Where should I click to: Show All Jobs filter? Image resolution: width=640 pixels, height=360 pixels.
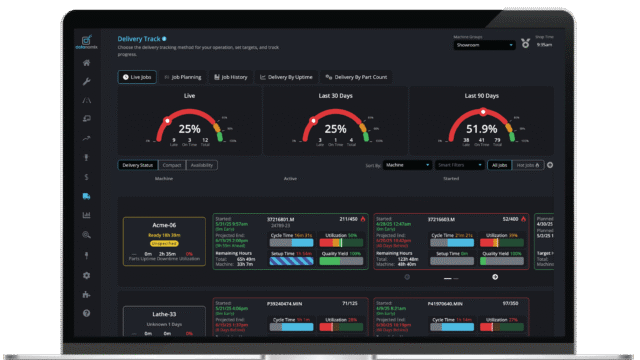click(x=500, y=165)
